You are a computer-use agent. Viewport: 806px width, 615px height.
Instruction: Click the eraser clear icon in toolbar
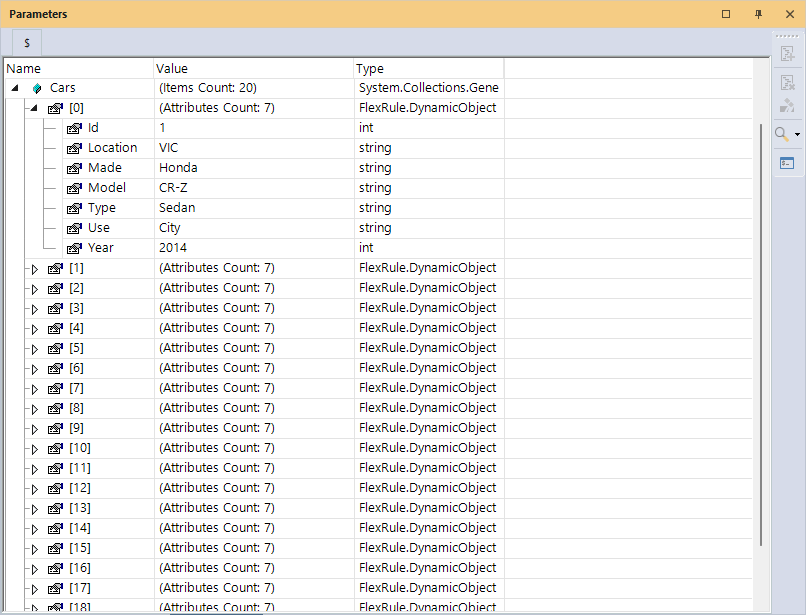[787, 105]
